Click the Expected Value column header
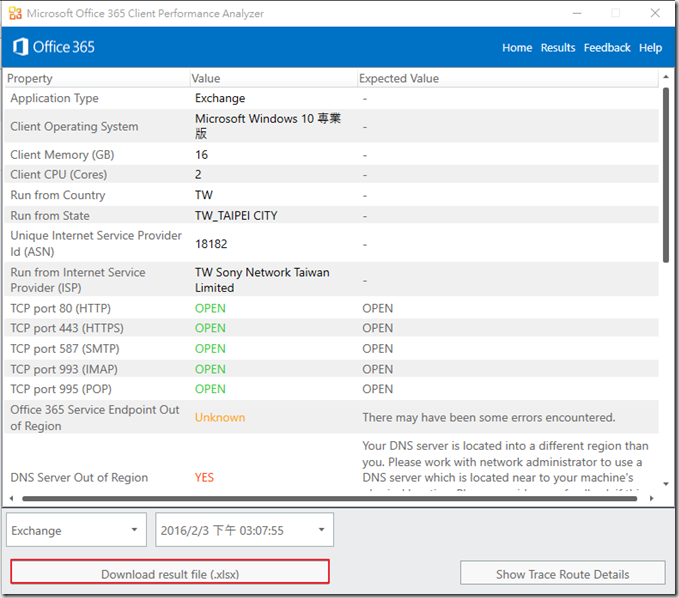The height and width of the screenshot is (598, 679). [398, 78]
